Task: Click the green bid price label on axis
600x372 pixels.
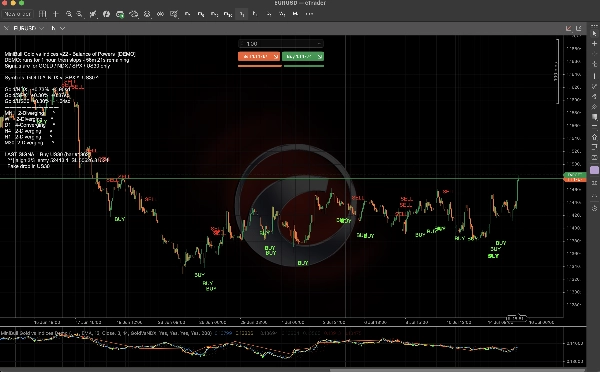Action: pos(575,175)
